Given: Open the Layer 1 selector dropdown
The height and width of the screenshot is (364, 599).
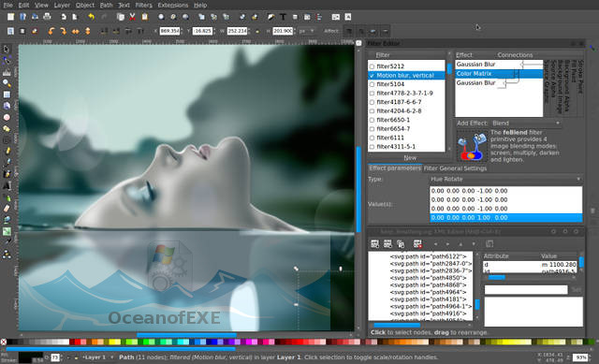Looking at the screenshot, I should pos(96,357).
